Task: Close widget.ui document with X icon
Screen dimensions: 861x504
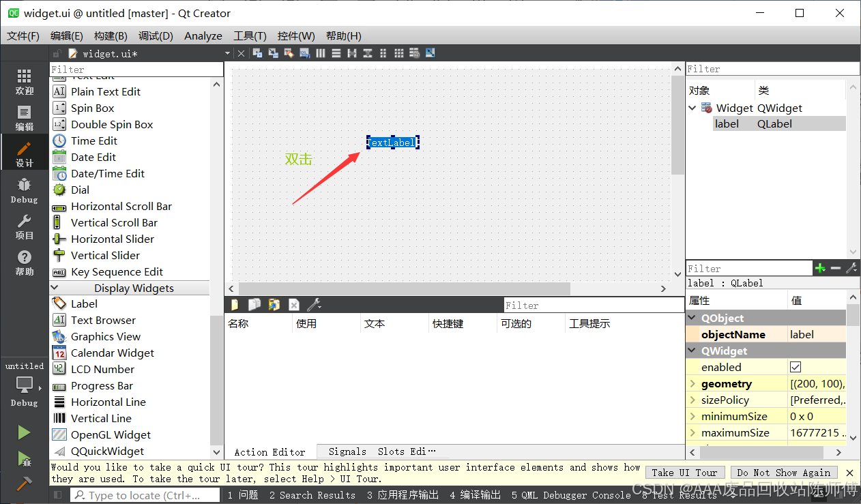Action: click(241, 53)
